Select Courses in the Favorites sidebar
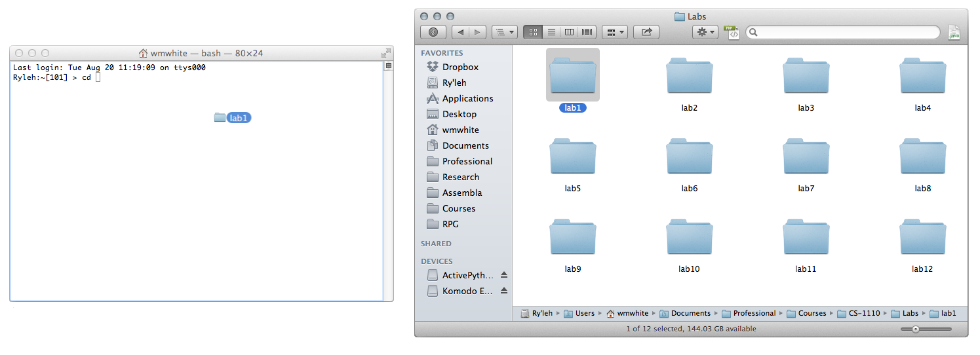Viewport: 980px width, 355px height. click(459, 208)
